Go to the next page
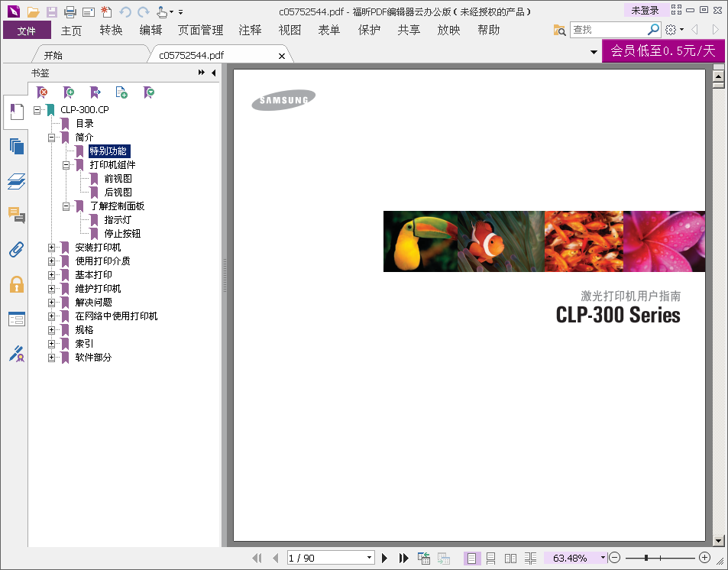728x570 pixels. pos(384,558)
